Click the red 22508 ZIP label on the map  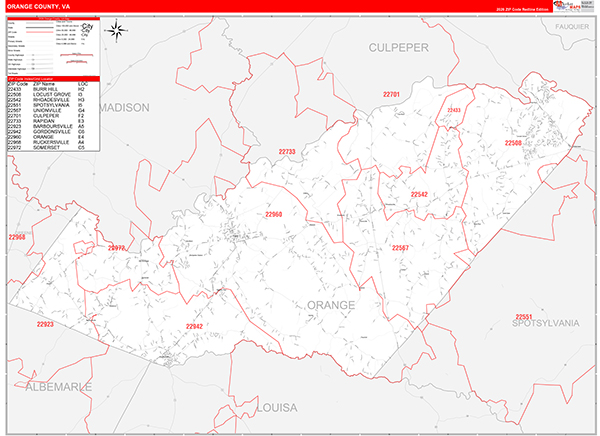click(513, 143)
